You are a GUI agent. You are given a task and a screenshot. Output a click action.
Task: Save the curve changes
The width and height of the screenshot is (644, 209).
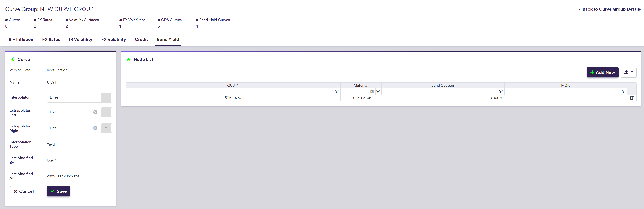[x=59, y=191]
